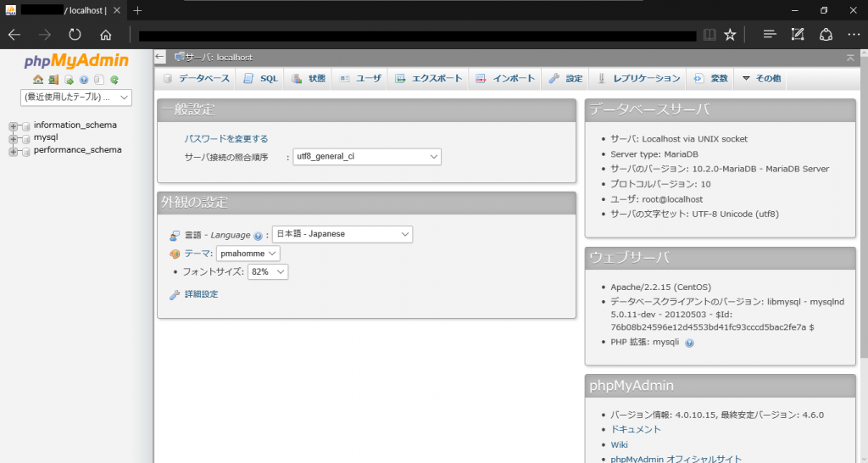Click the blue documentation help icon
Screen dimensions: 868x463
coord(84,80)
